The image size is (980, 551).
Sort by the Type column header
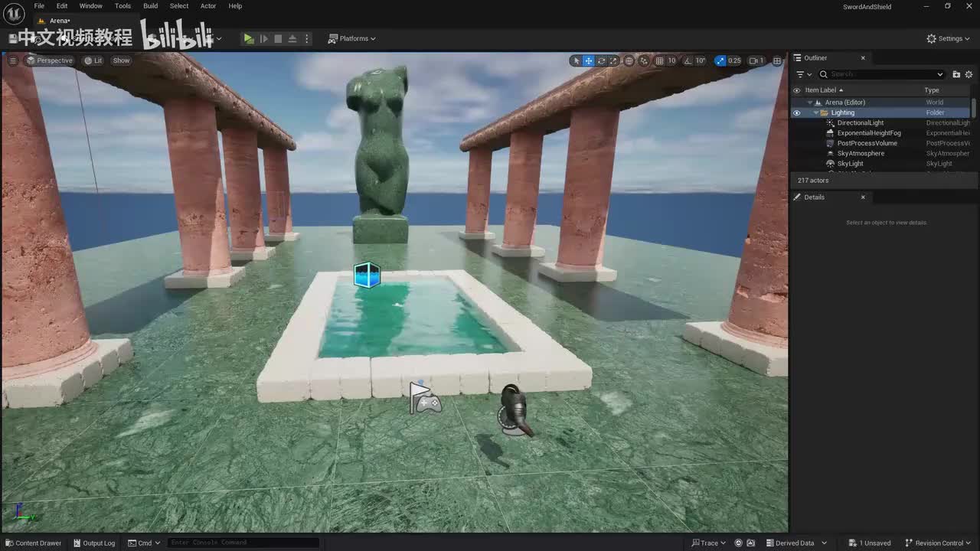932,90
